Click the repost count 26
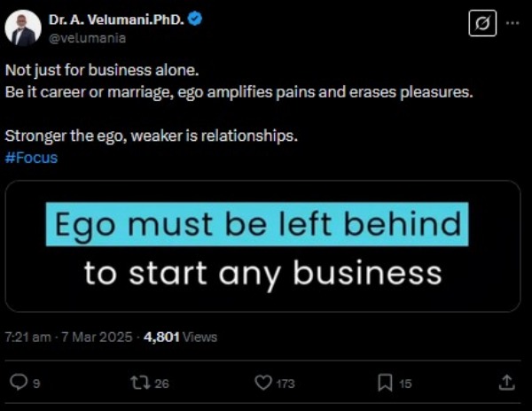The width and height of the screenshot is (532, 411). [161, 384]
